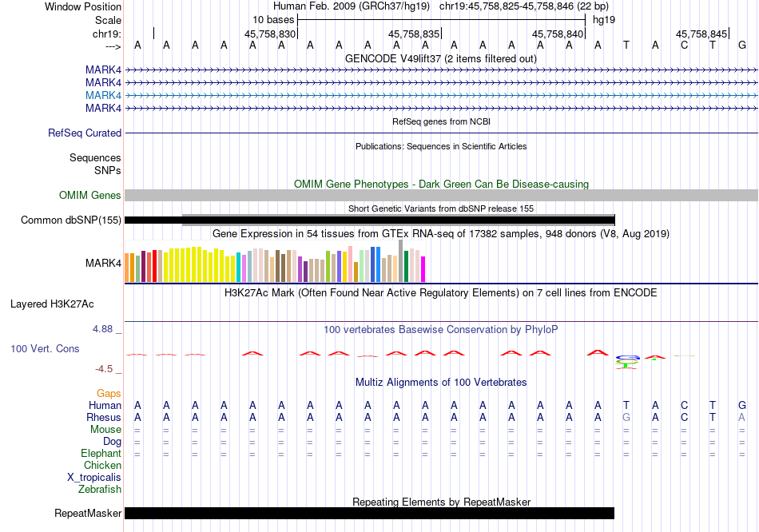This screenshot has height=532, width=759.
Task: Click the tallest gray bar in GTEx chart
Action: click(401, 261)
